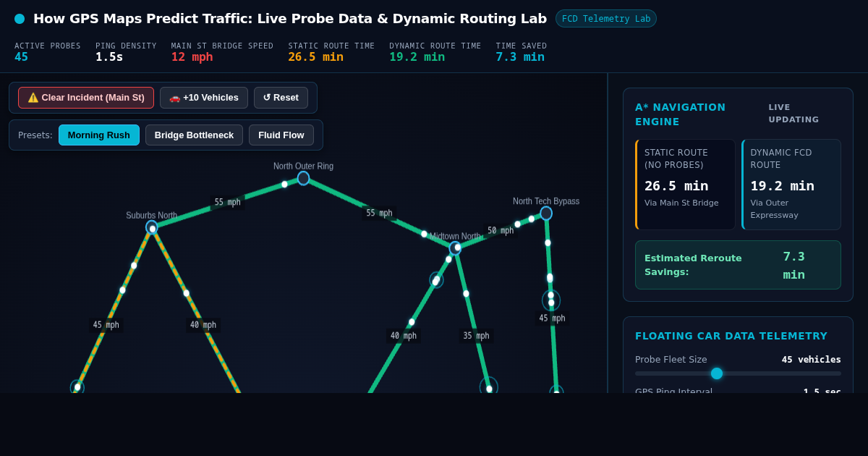
Task: Click the Time Saved 7.3 min stat
Action: pyautogui.click(x=520, y=57)
